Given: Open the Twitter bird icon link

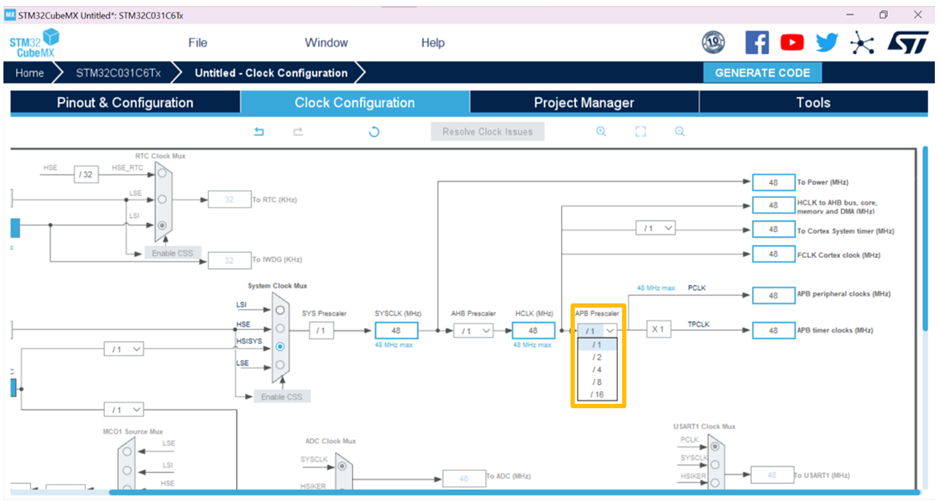Looking at the screenshot, I should click(827, 43).
